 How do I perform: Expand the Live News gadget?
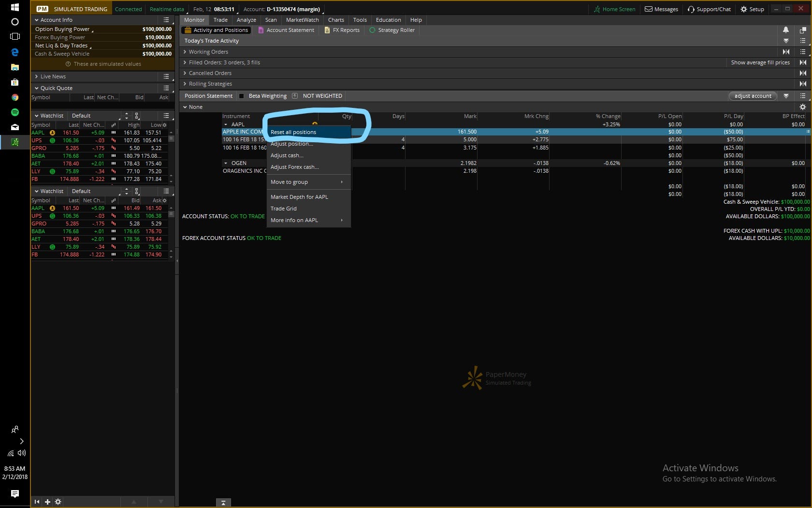36,76
